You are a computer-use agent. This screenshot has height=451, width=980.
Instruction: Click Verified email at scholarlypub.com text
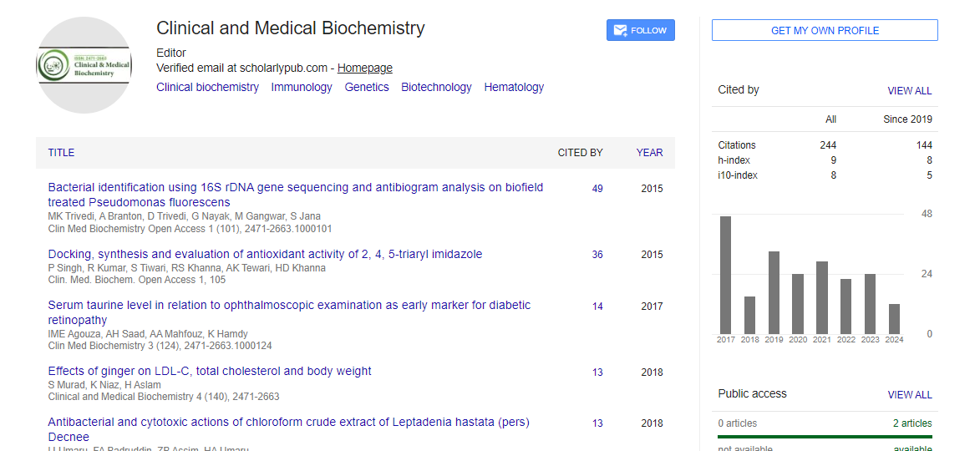pos(242,68)
